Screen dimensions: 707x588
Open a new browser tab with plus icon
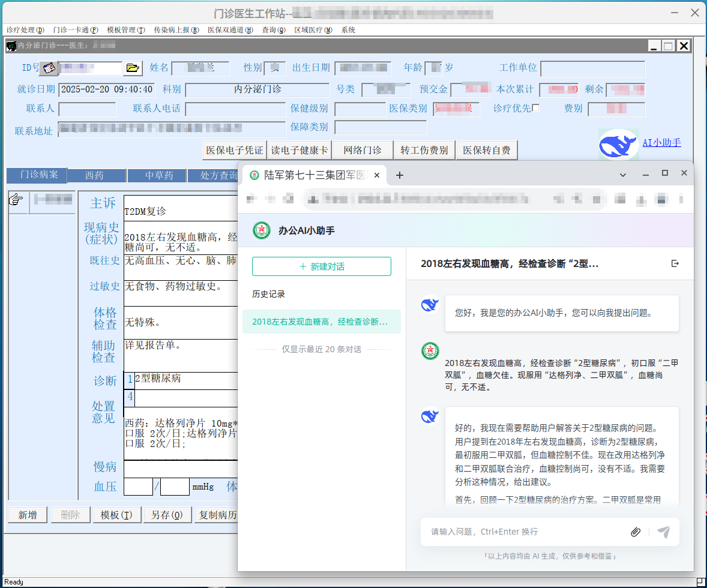tap(400, 175)
